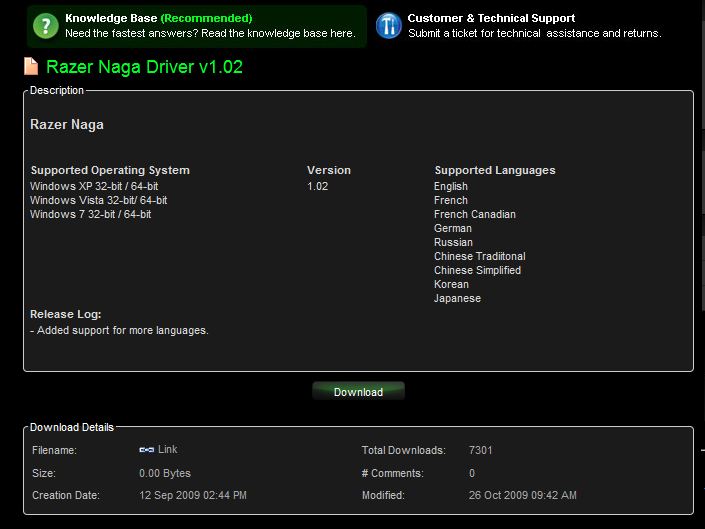Click the document icon beside Razer Naga Driver title
705x529 pixels.
point(31,66)
